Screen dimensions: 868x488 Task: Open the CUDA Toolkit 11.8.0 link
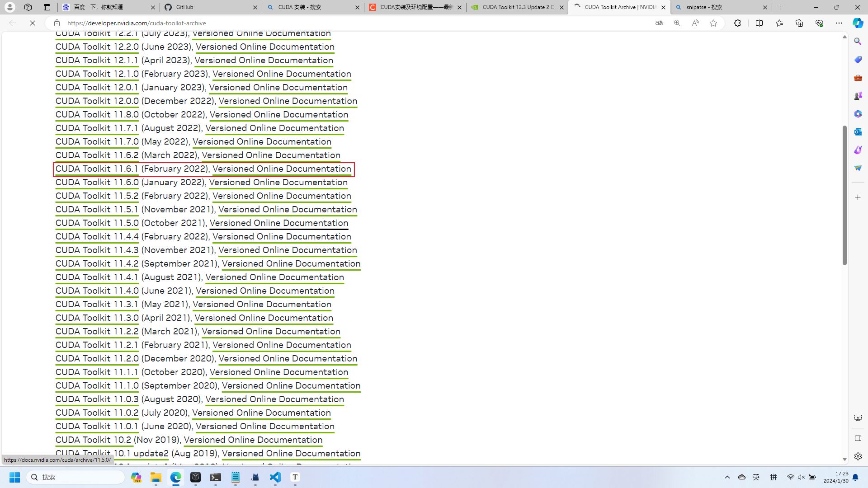coord(97,115)
